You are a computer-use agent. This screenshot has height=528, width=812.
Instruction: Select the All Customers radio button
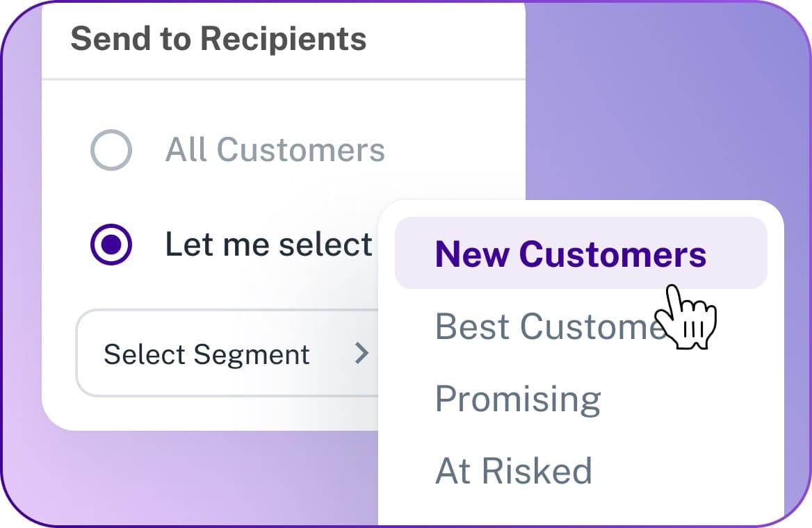pyautogui.click(x=111, y=150)
